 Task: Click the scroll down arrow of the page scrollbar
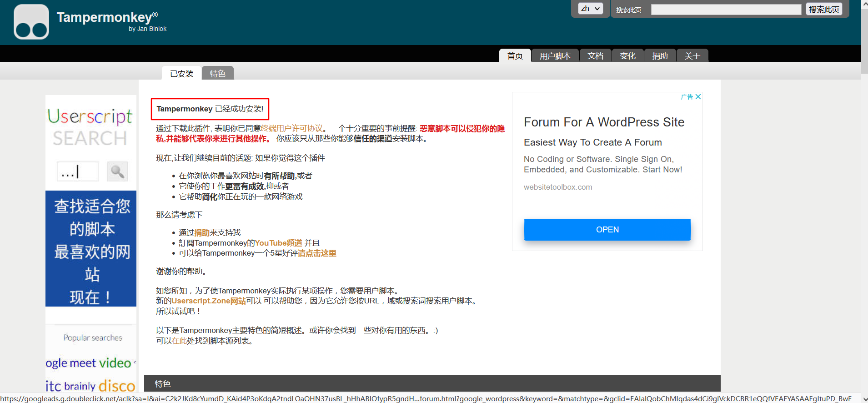click(x=864, y=399)
